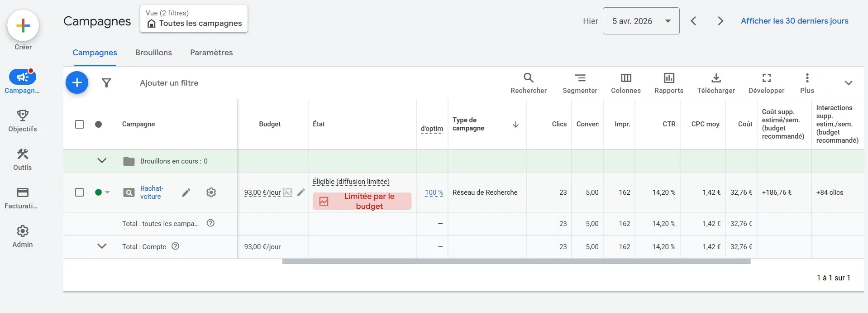Sort by Type de campagne column
Image resolution: width=868 pixels, height=313 pixels.
[486, 124]
